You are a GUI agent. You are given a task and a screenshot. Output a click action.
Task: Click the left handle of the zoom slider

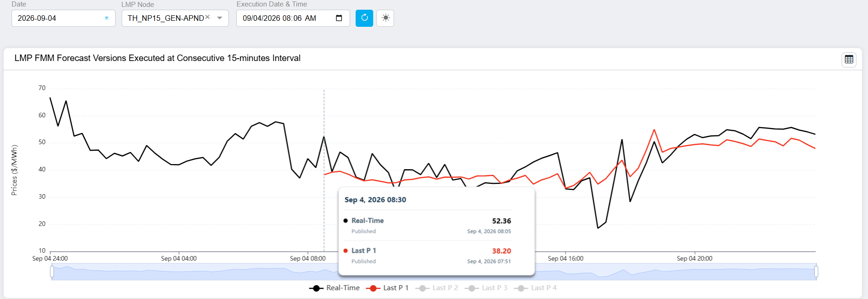[x=52, y=272]
